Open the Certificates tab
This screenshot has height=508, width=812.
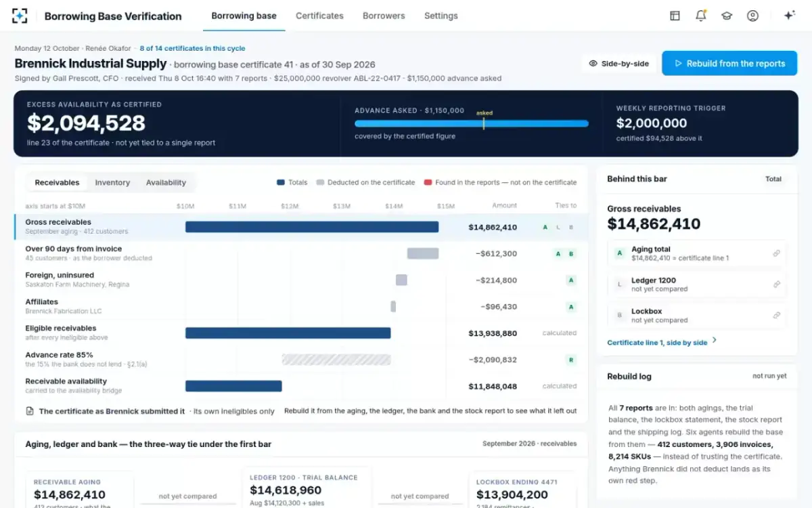[319, 16]
